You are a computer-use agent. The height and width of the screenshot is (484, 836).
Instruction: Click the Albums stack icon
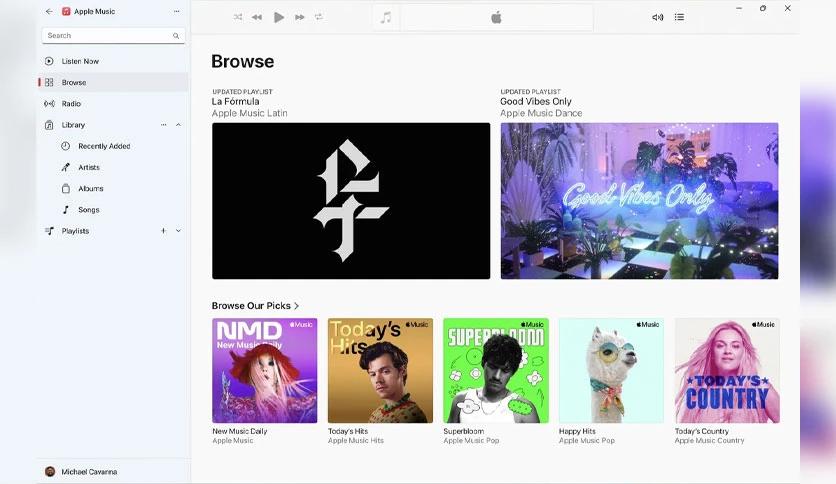pos(66,189)
